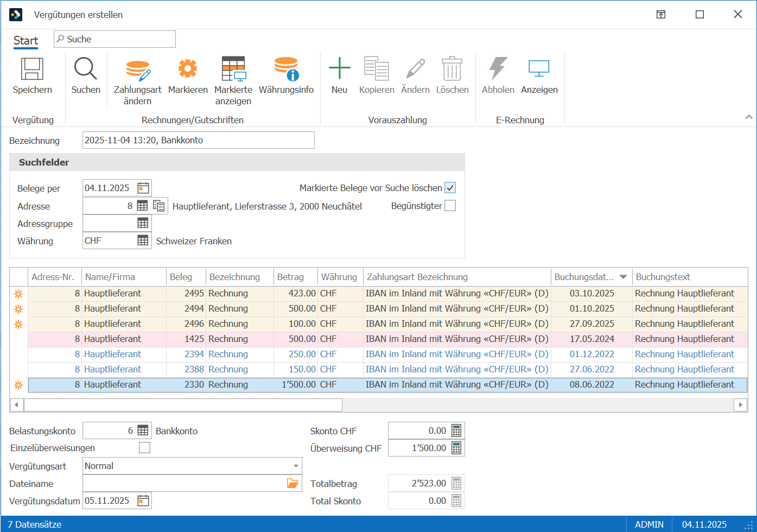Click Markierte anzeigen icon
The image size is (757, 532).
tap(233, 69)
